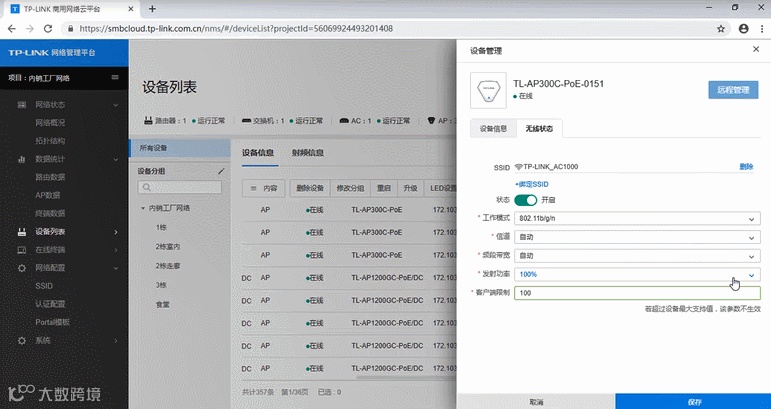Image resolution: width=771 pixels, height=409 pixels.
Task: Close the 设备管理 panel
Action: [x=756, y=49]
